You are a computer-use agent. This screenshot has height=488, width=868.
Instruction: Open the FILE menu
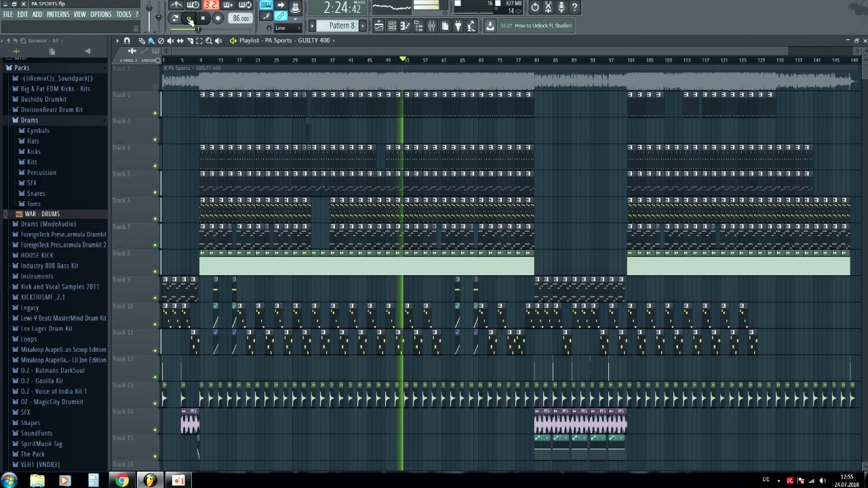[x=7, y=14]
